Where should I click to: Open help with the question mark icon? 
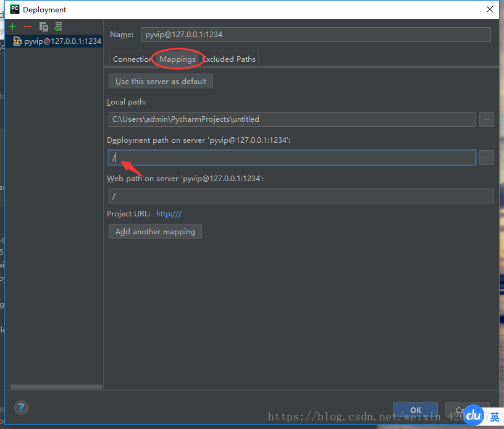click(21, 408)
